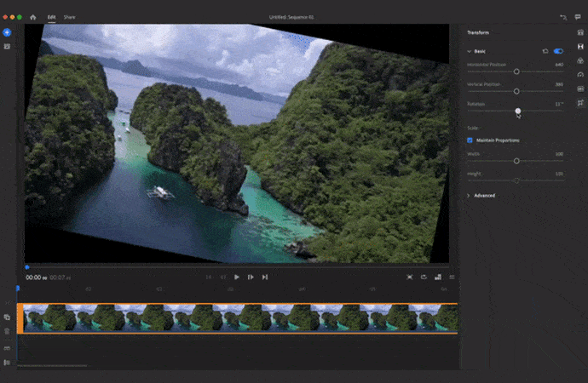Open the Edit tab
This screenshot has height=383, width=588.
pyautogui.click(x=51, y=17)
